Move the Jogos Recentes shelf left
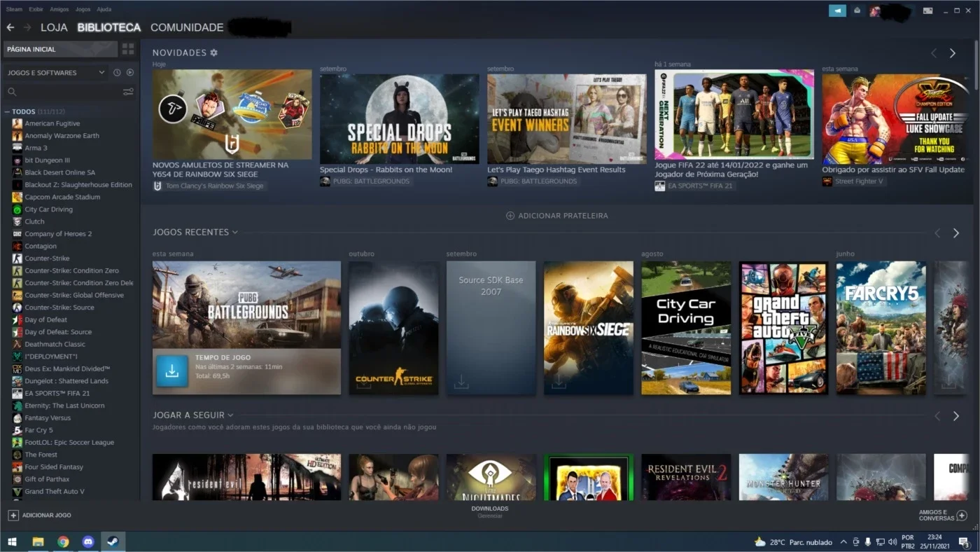Image resolution: width=980 pixels, height=552 pixels. [x=937, y=233]
